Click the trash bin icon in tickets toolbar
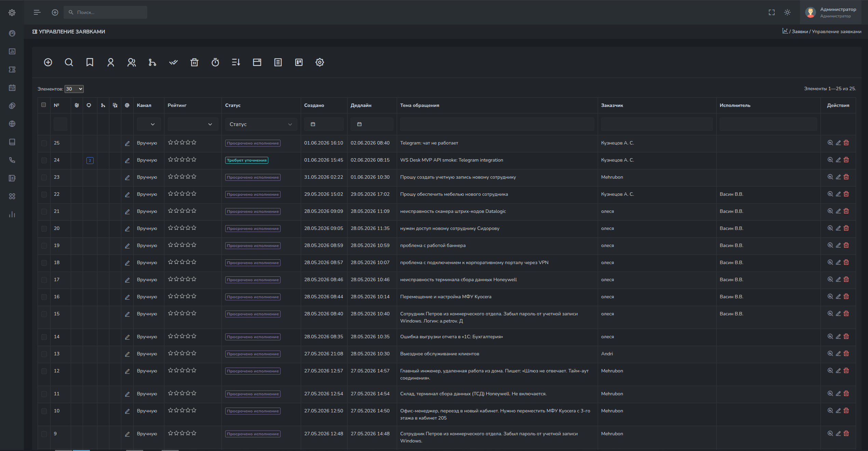 (194, 62)
